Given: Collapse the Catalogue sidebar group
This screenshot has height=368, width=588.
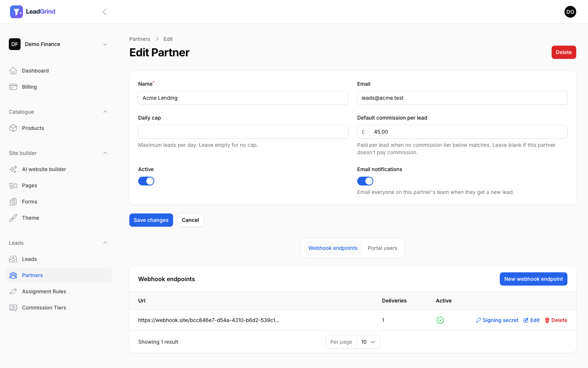Looking at the screenshot, I should point(105,112).
